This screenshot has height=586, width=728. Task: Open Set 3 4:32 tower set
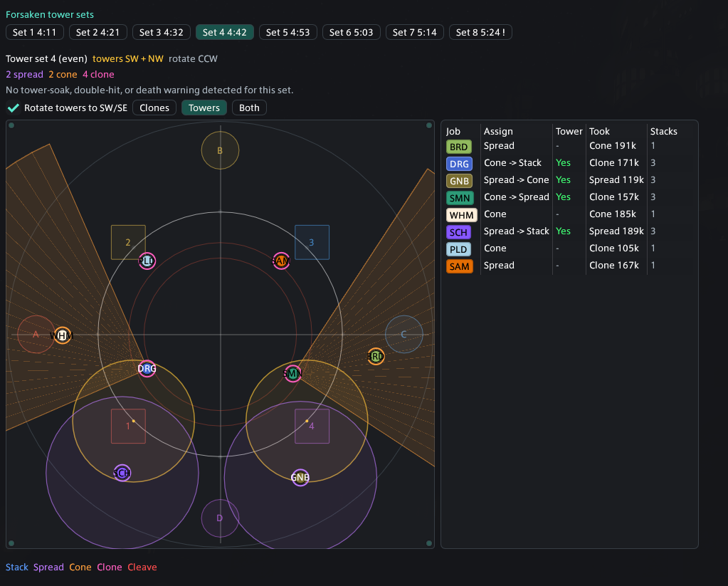pyautogui.click(x=161, y=32)
